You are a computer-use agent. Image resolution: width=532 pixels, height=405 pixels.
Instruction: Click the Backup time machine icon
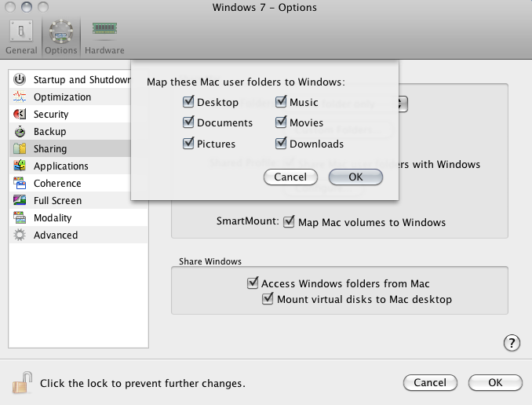tap(20, 131)
